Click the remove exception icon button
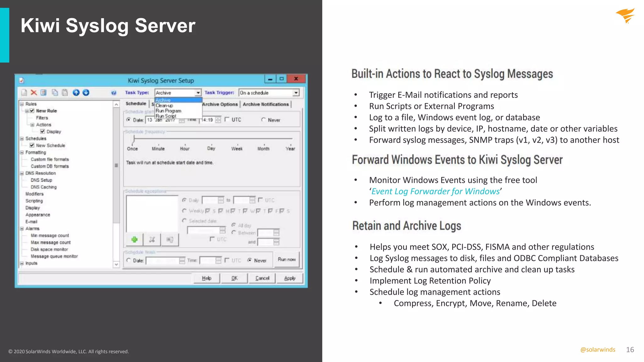The width and height of the screenshot is (644, 362). click(152, 240)
